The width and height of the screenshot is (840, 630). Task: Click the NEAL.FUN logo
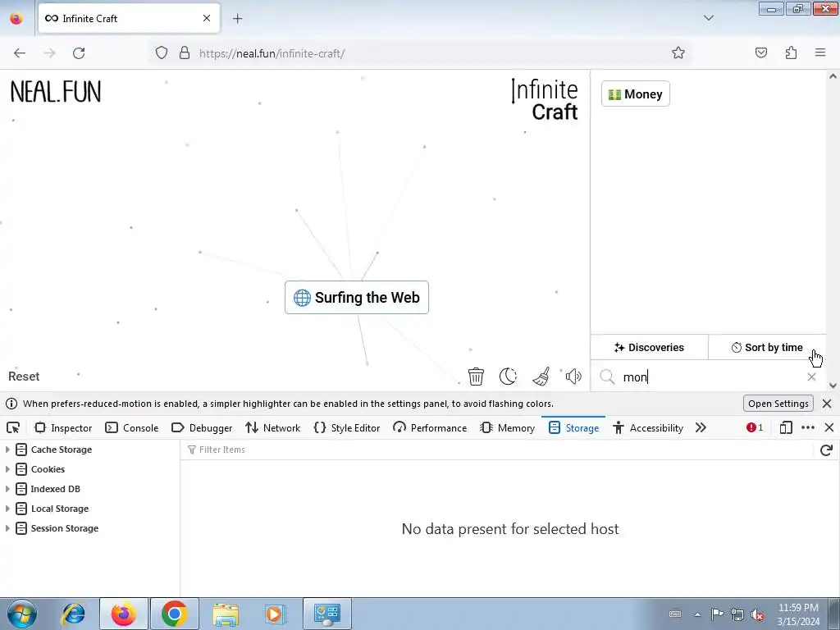coord(56,92)
